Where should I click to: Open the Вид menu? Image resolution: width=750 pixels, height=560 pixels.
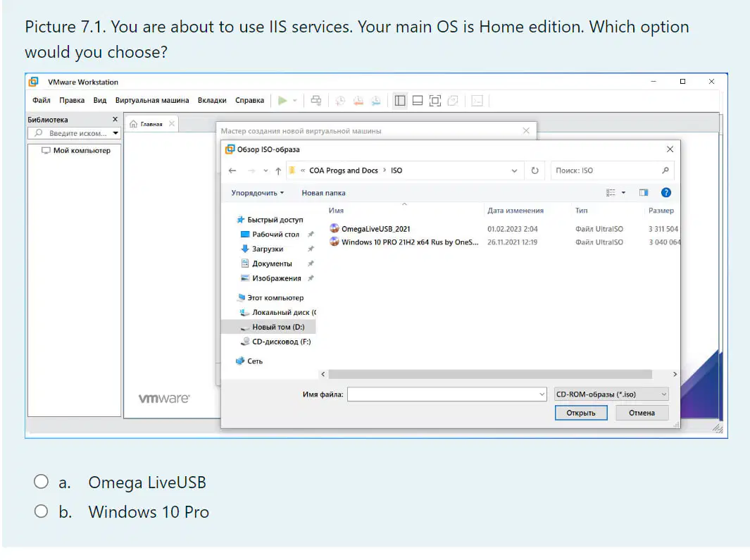(99, 100)
